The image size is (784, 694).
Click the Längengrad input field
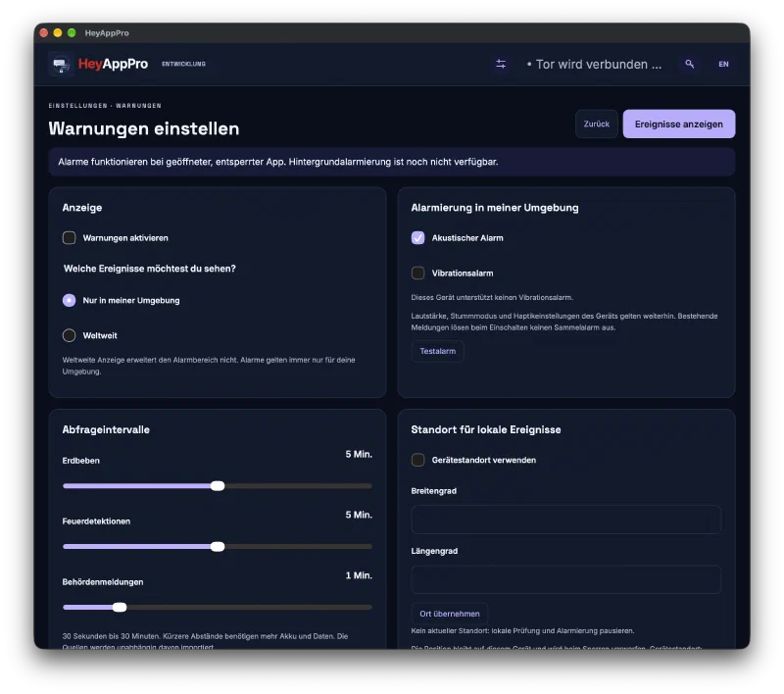click(566, 579)
